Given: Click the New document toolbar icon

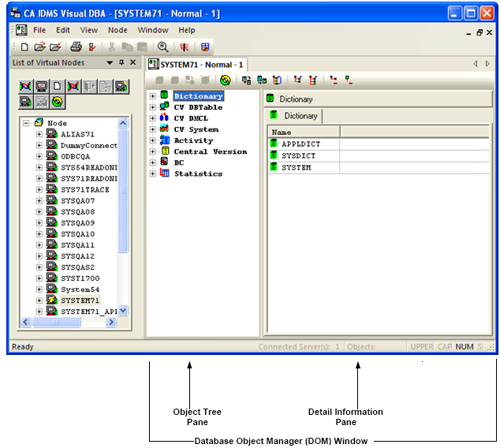Looking at the screenshot, I should pos(25,47).
